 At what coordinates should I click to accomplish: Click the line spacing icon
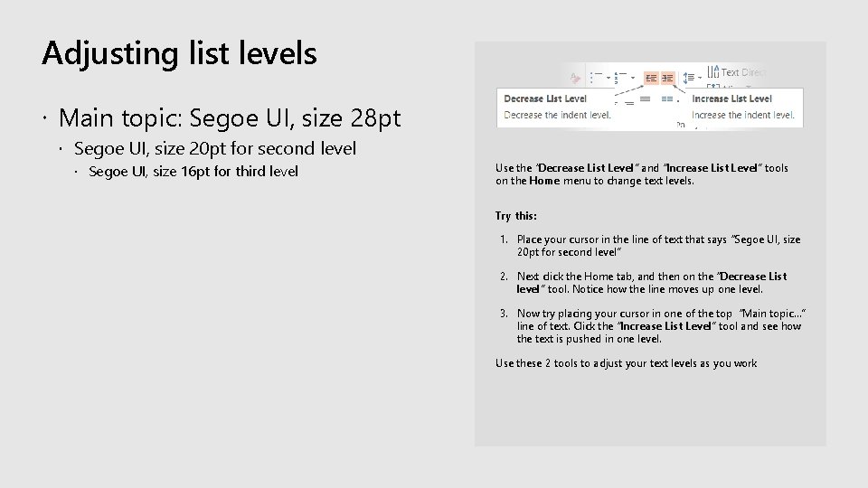[x=688, y=78]
